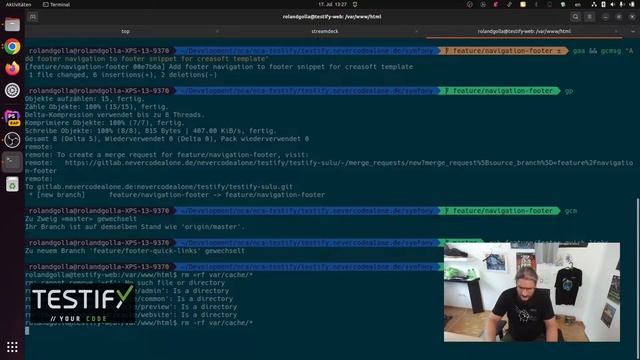Click 'Zu neuem Branch feature/footer-quick-links' line

pos(135,251)
